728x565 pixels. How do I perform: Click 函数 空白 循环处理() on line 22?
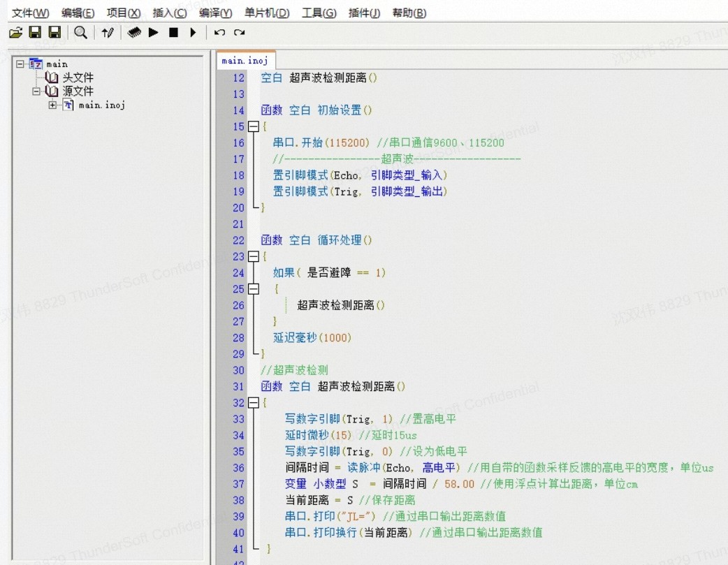click(316, 240)
